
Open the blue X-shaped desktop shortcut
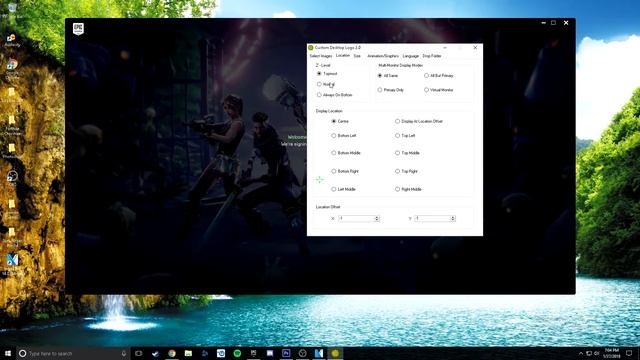click(12, 263)
